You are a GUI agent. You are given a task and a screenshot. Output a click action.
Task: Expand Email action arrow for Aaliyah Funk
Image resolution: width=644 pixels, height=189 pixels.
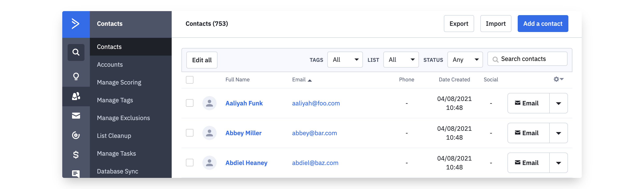[x=558, y=103]
